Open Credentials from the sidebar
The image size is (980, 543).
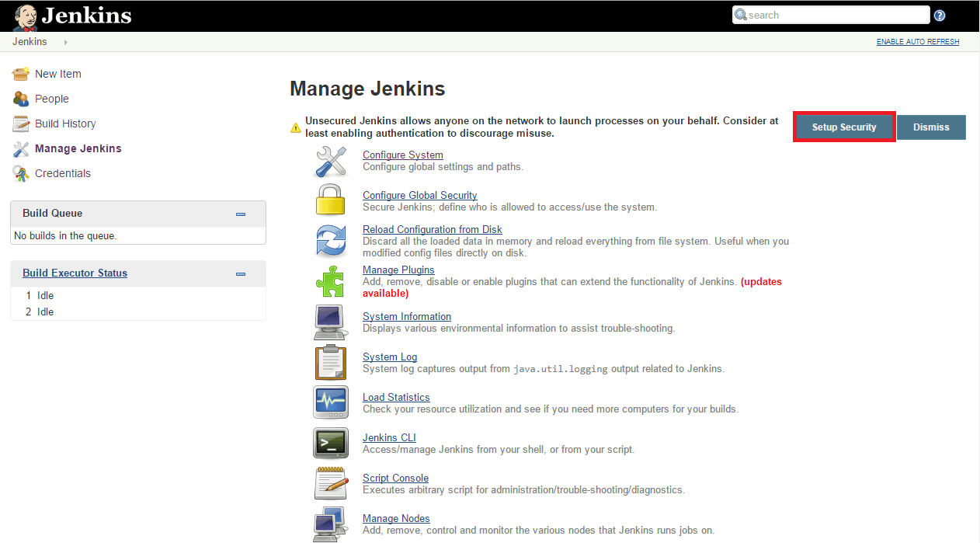point(63,173)
